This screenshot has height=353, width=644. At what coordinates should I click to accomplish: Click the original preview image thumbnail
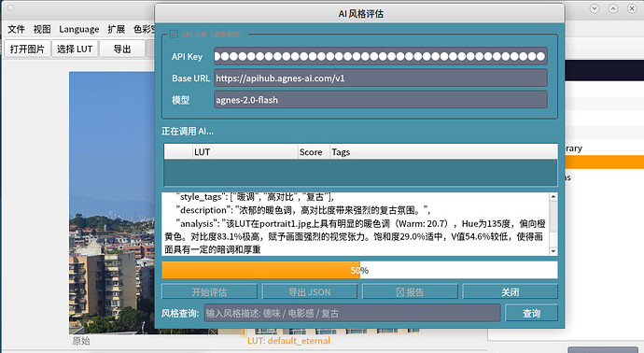pos(112,203)
